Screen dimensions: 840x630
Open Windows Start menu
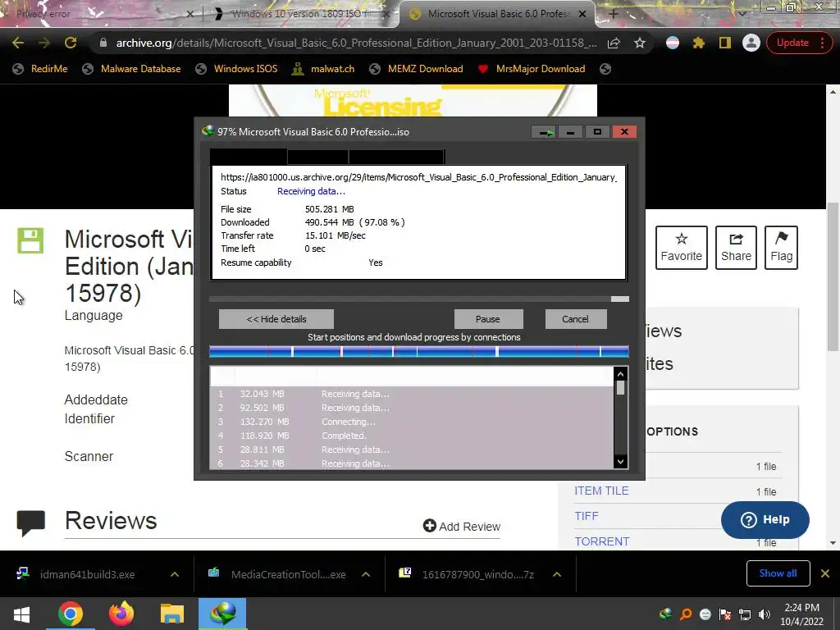21,614
